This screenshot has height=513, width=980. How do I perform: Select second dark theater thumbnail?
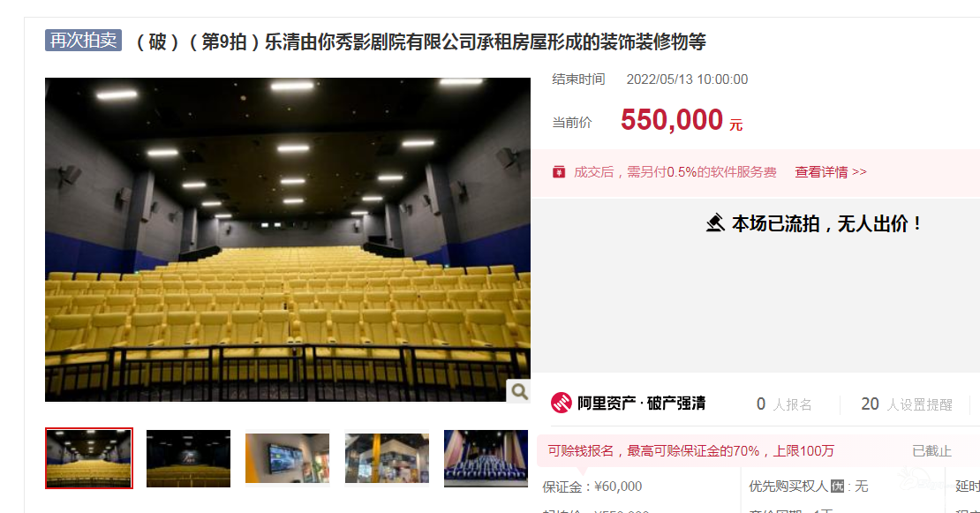(188, 458)
